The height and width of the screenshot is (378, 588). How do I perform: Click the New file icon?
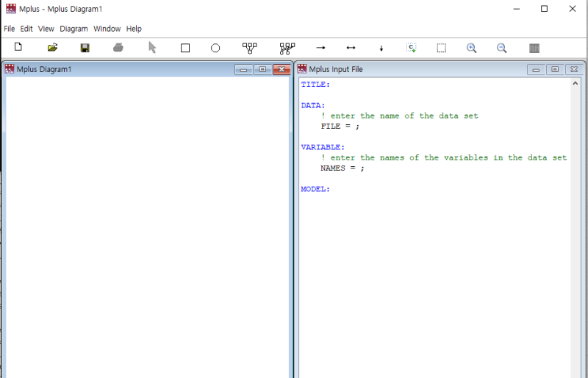pyautogui.click(x=18, y=48)
